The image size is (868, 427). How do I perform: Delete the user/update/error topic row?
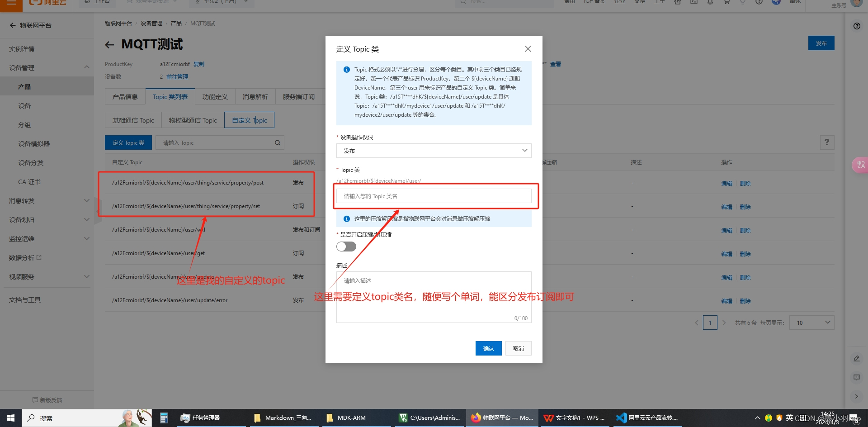coord(745,301)
